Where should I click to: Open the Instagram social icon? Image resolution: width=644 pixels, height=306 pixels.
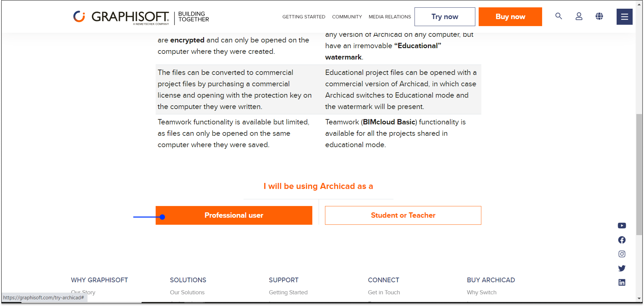622,254
